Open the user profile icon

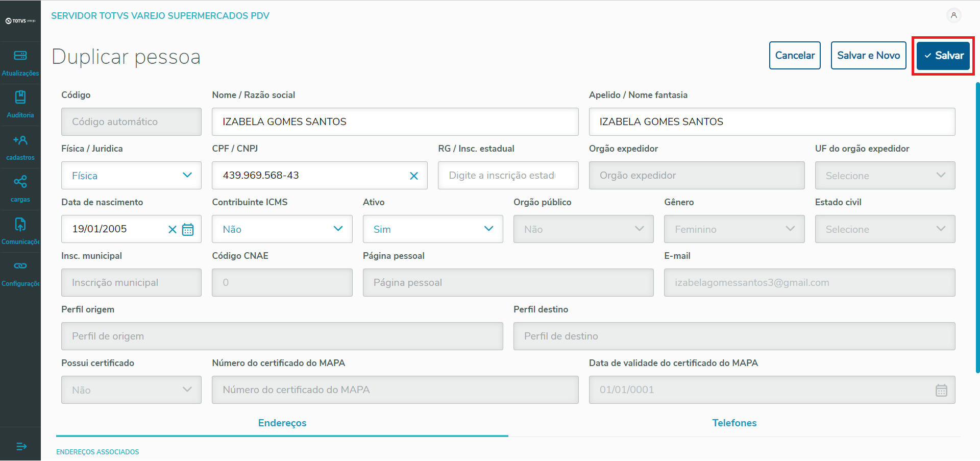click(x=953, y=15)
